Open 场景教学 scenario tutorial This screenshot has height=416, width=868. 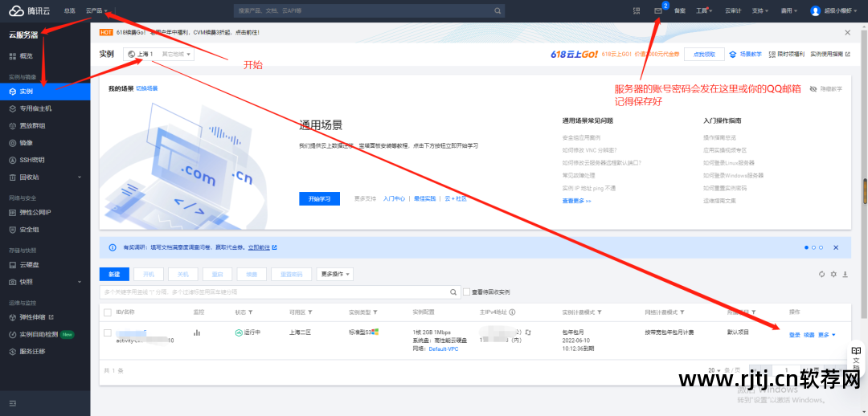[746, 55]
